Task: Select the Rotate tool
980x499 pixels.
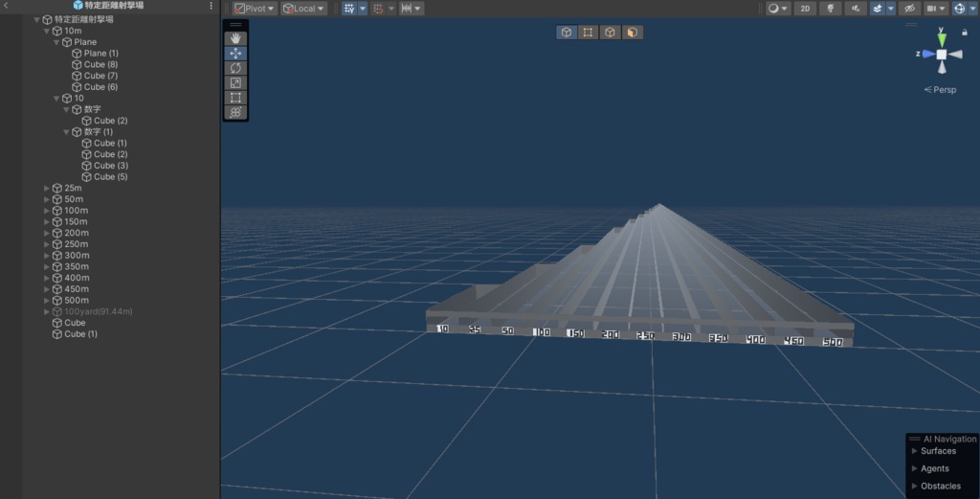Action: pos(235,68)
